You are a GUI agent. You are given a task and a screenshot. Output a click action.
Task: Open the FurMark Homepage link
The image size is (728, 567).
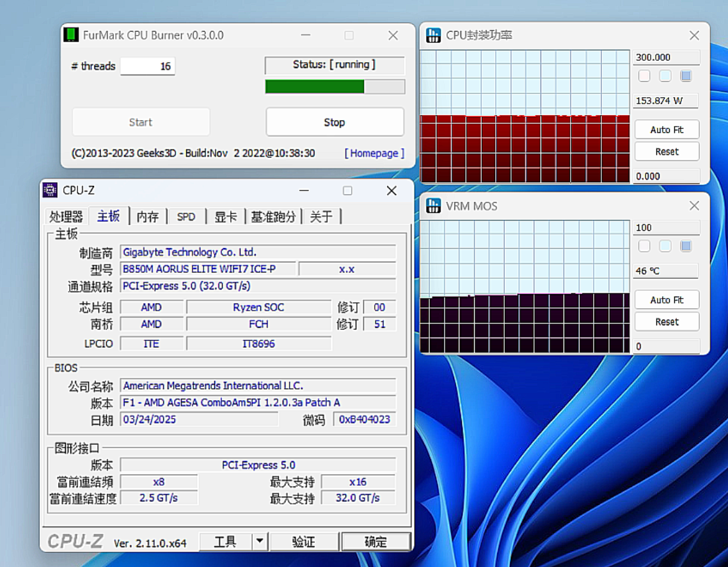click(x=374, y=153)
